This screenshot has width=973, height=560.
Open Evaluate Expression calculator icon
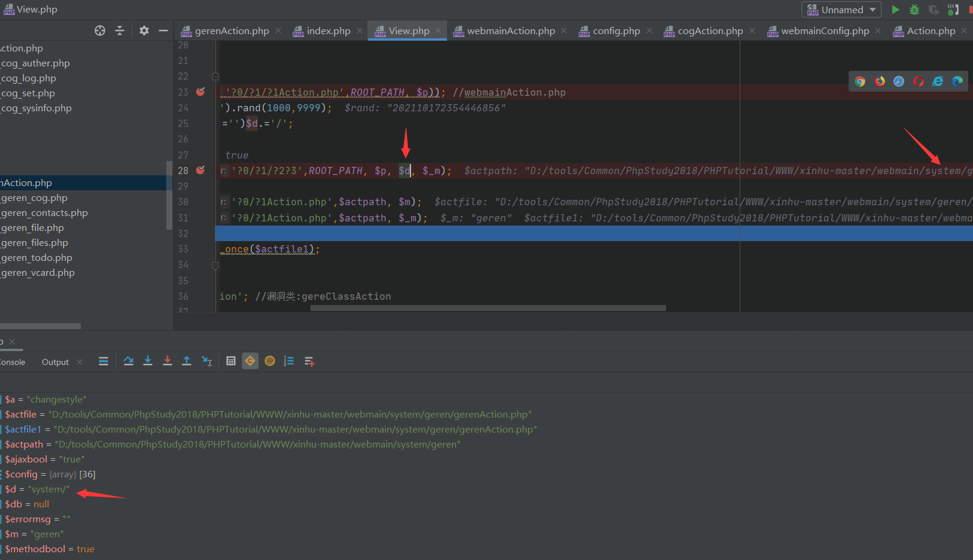click(231, 361)
